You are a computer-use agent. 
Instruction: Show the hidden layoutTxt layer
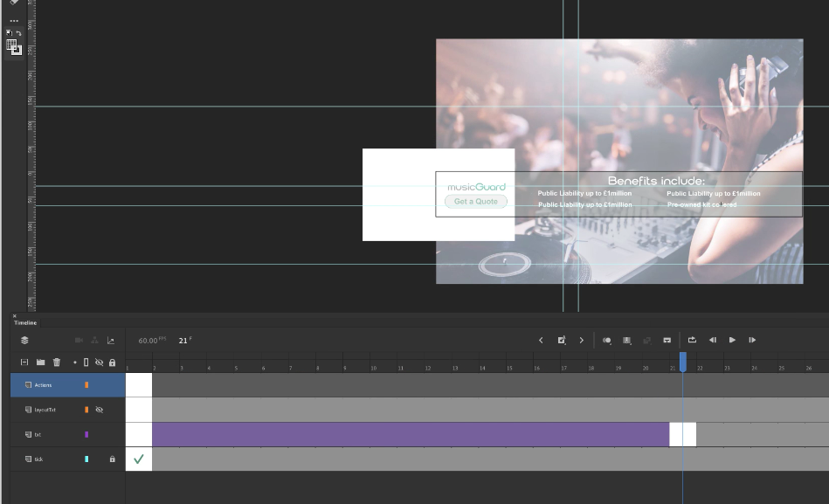tap(98, 409)
